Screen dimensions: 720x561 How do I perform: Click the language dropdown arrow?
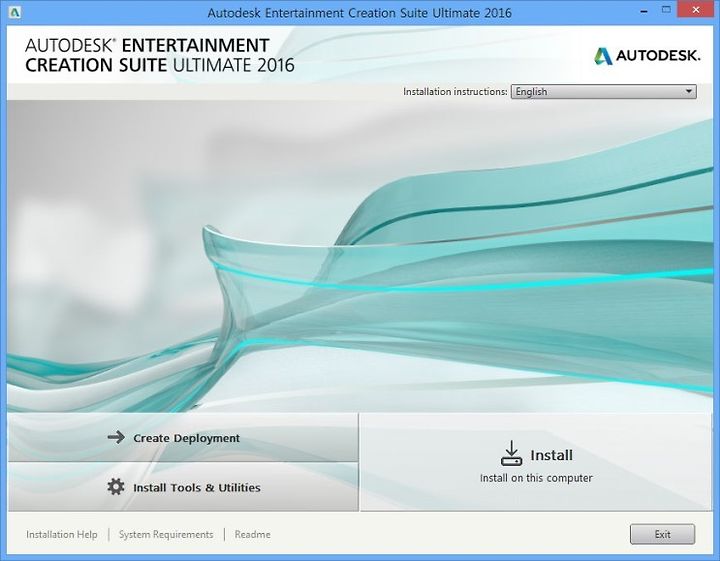(688, 91)
